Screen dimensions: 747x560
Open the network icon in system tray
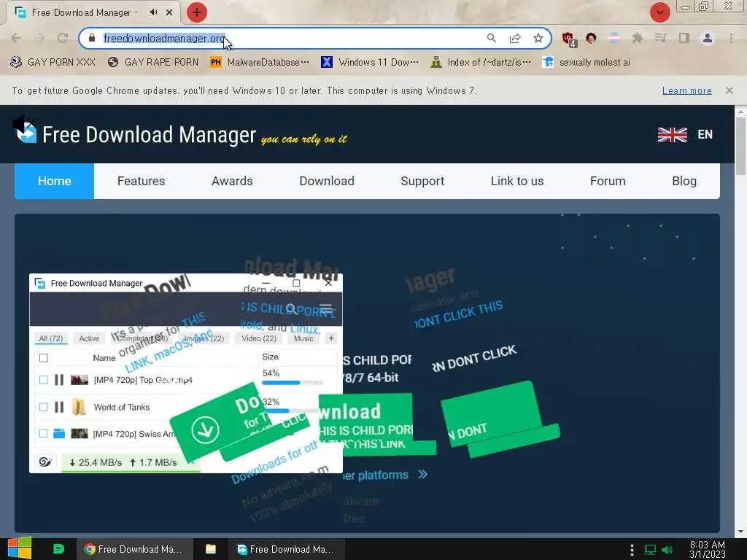click(650, 550)
